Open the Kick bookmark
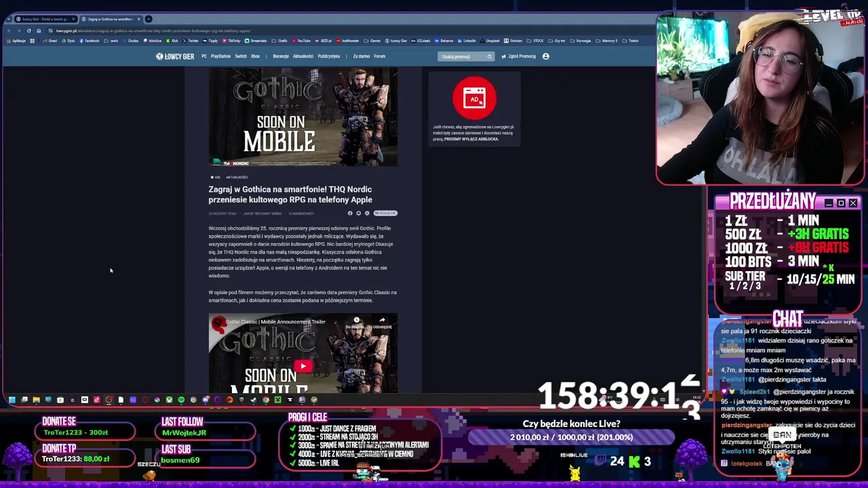Viewport: 868px width, 488px height. (x=172, y=41)
